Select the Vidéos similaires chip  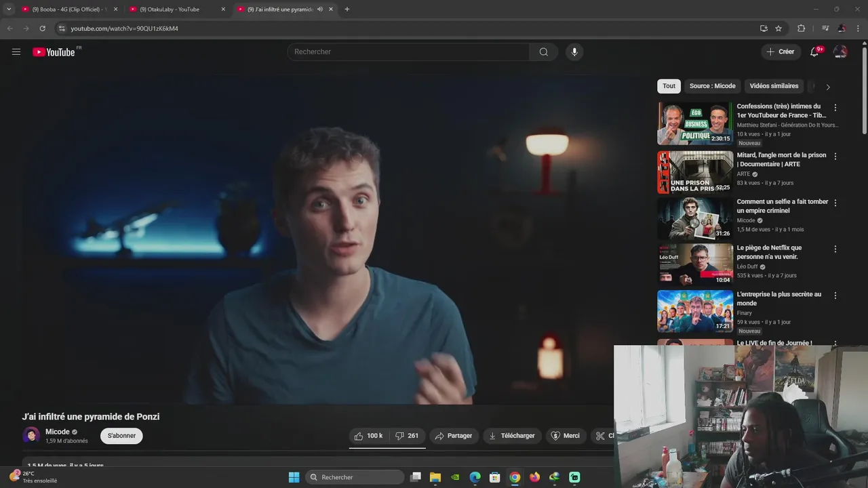point(774,86)
